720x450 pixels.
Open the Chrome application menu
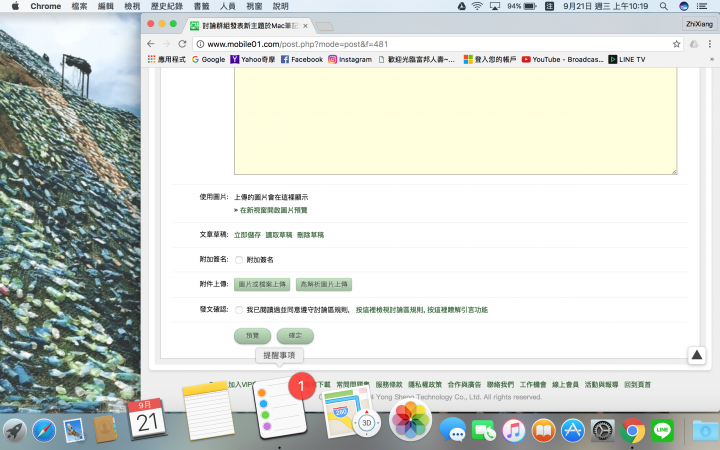click(45, 6)
